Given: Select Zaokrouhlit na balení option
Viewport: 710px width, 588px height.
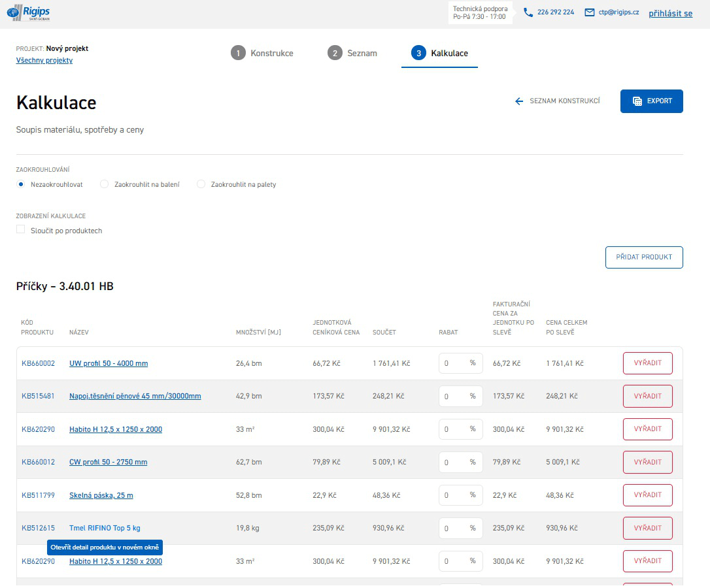Looking at the screenshot, I should point(104,185).
